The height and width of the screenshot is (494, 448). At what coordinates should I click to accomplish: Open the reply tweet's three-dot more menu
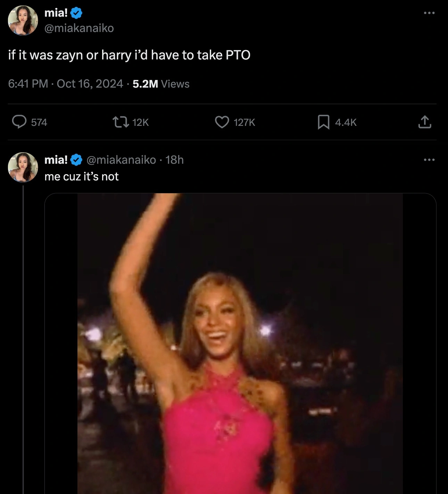coord(429,160)
